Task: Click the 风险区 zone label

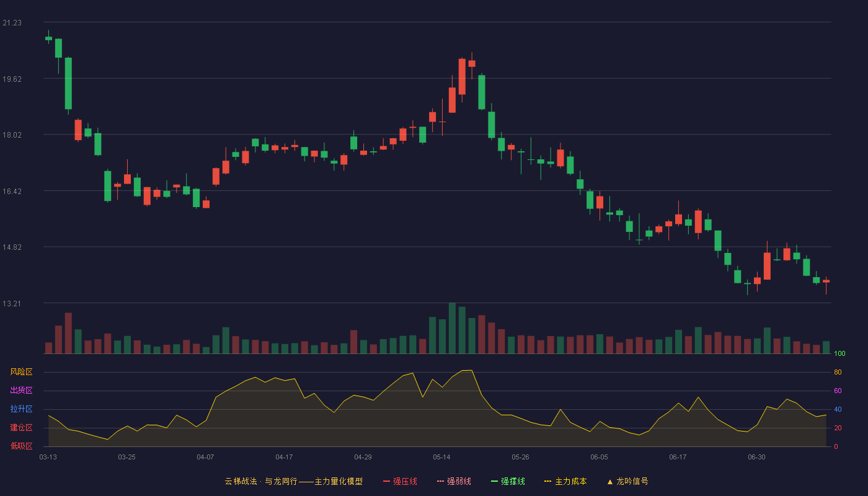Action: 21,372
